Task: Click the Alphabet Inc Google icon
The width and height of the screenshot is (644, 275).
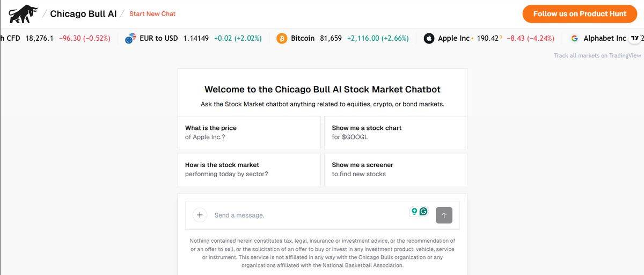Action: 574,39
